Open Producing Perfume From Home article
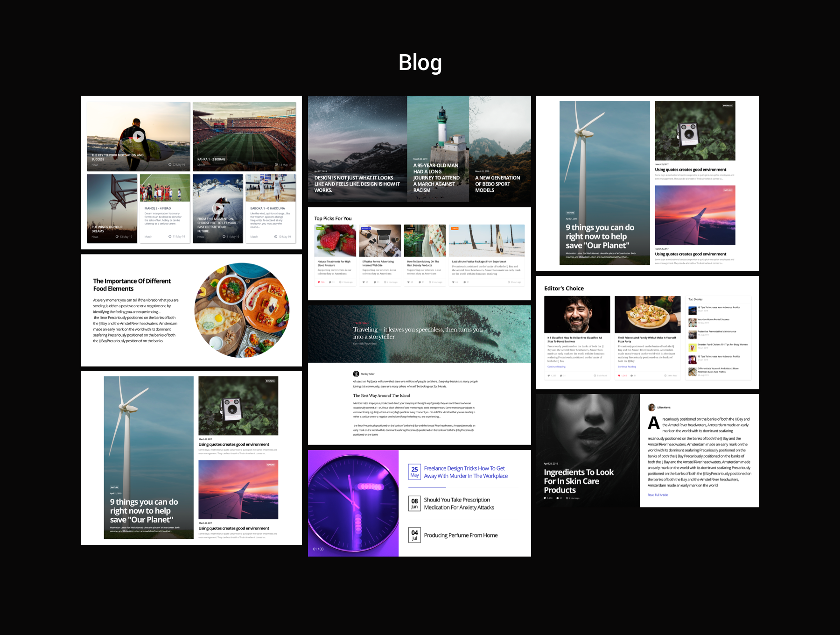Image resolution: width=840 pixels, height=635 pixels. pos(461,535)
